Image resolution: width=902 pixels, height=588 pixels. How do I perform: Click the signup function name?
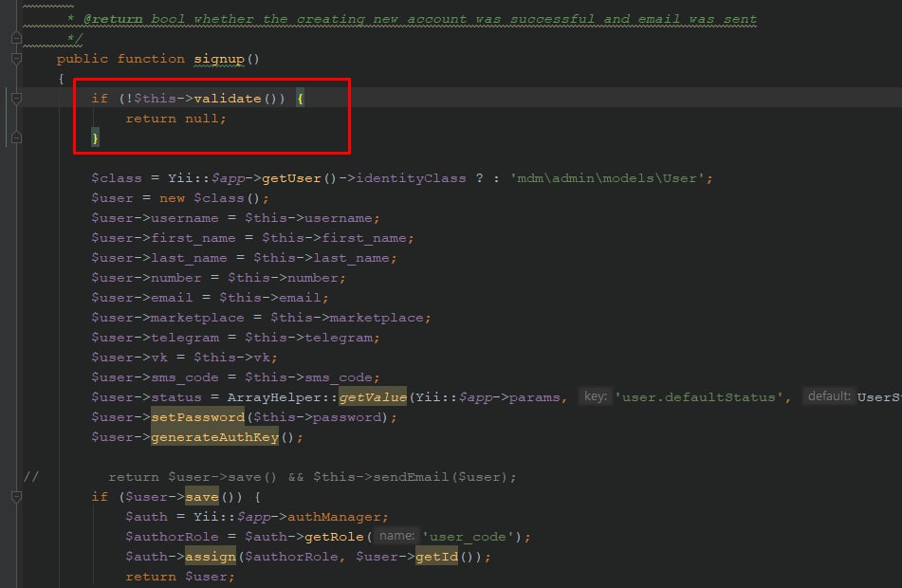(219, 59)
